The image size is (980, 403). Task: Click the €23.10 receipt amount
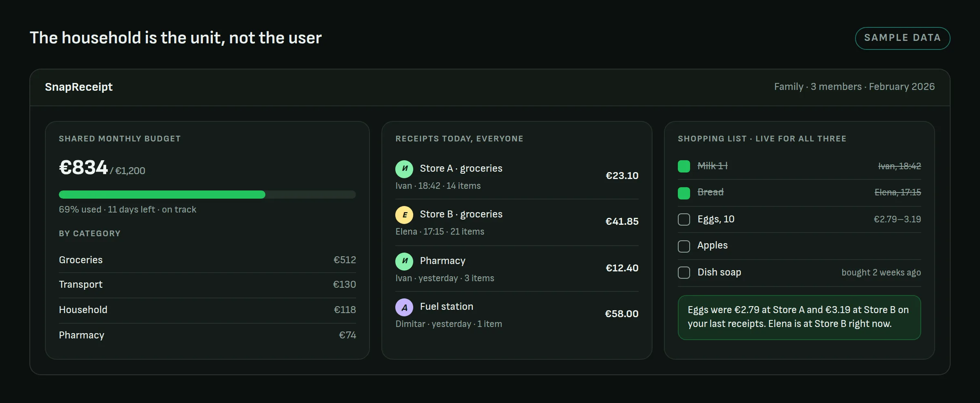(622, 176)
